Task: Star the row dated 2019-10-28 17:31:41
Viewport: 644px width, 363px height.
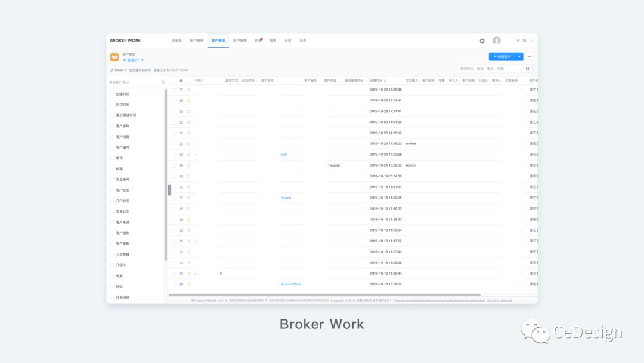Action: coord(189,112)
